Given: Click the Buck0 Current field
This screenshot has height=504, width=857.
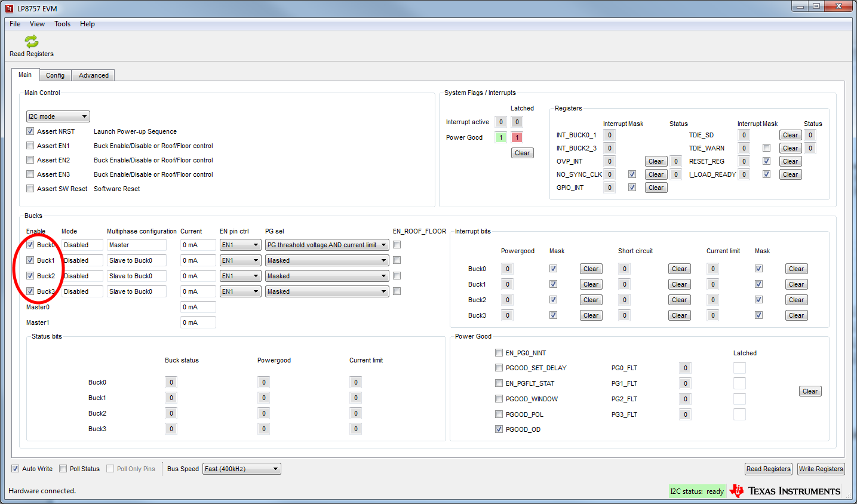Looking at the screenshot, I should pyautogui.click(x=198, y=245).
